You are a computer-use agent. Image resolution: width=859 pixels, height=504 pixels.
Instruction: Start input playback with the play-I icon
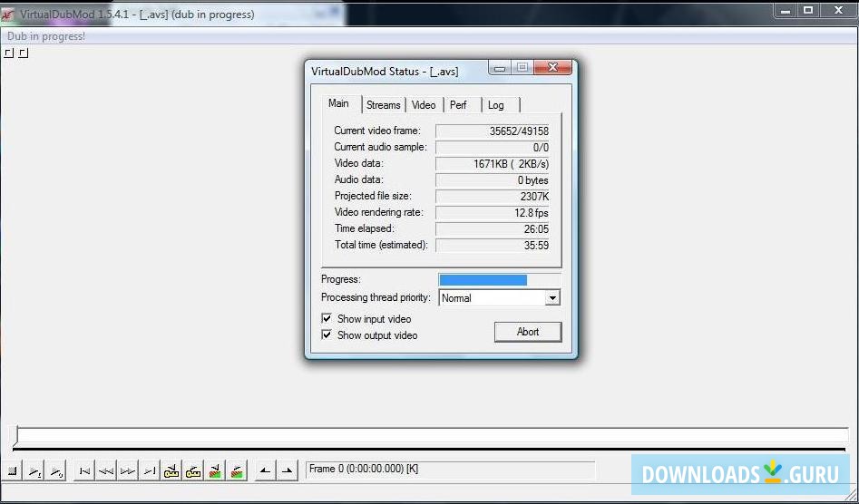point(35,470)
